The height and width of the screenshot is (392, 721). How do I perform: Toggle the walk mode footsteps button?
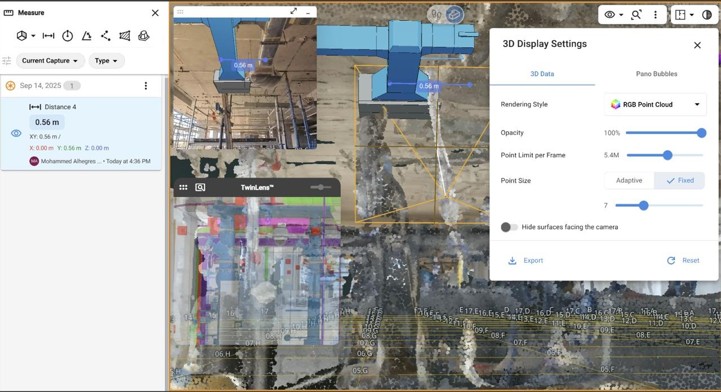click(436, 15)
